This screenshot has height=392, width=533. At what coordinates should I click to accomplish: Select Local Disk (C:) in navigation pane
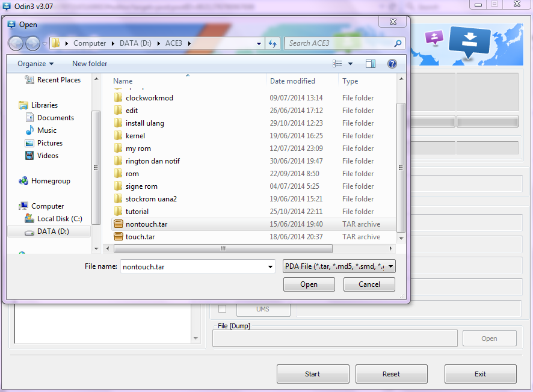54,219
